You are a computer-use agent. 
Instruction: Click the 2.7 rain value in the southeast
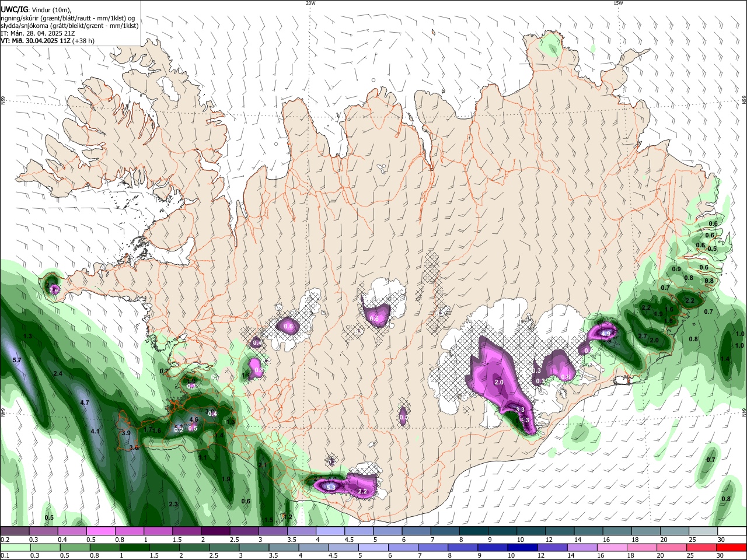pyautogui.click(x=643, y=336)
